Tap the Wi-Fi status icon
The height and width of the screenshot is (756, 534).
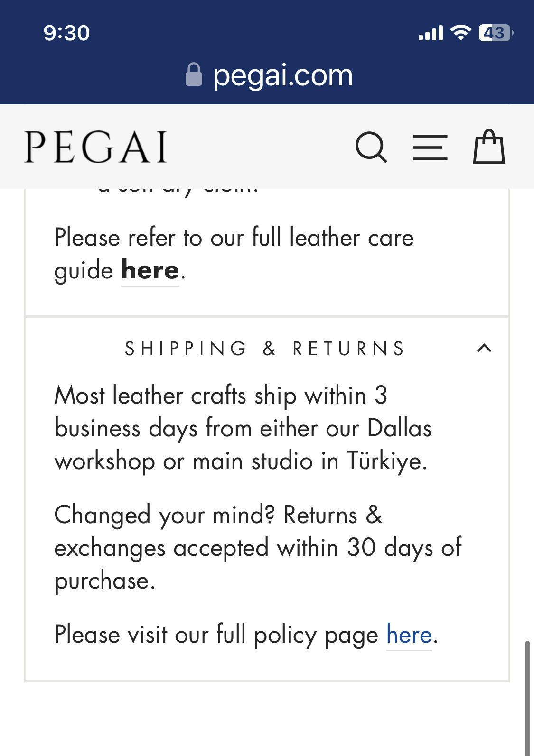[x=460, y=33]
